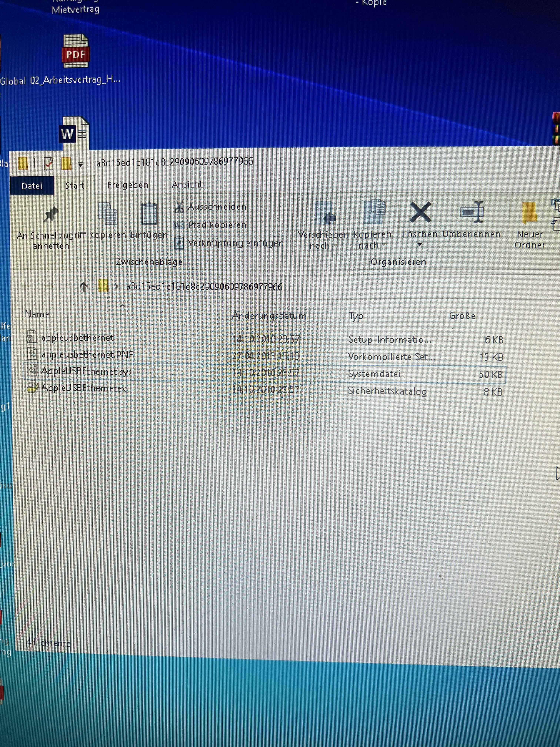The height and width of the screenshot is (747, 560).
Task: Click the Löschen X icon
Action: (x=420, y=213)
